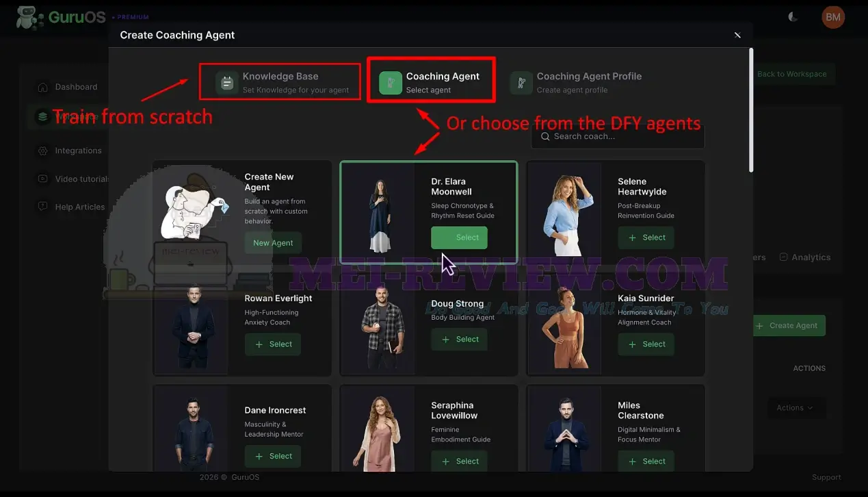
Task: Open the Support link in the footer
Action: coord(826,477)
